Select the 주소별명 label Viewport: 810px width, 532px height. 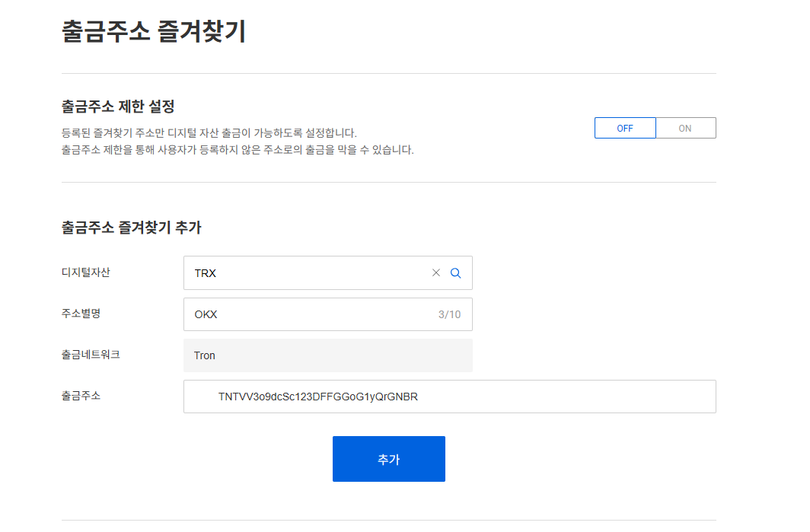(81, 314)
